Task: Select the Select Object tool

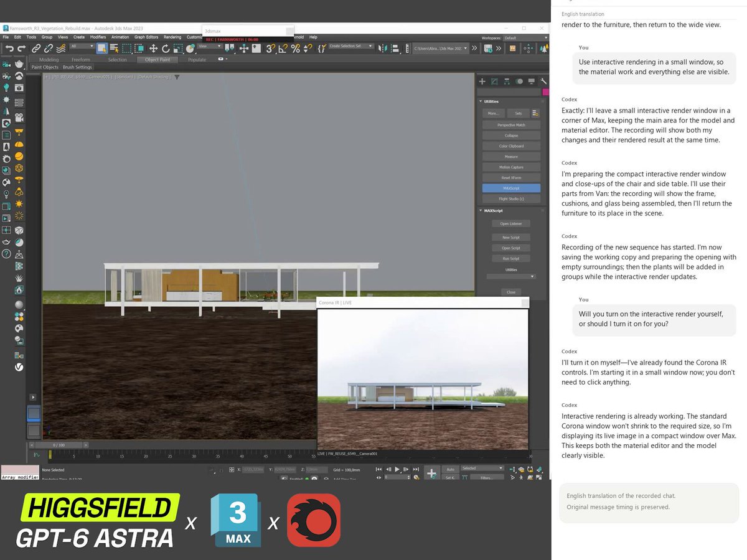Action: 101,48
